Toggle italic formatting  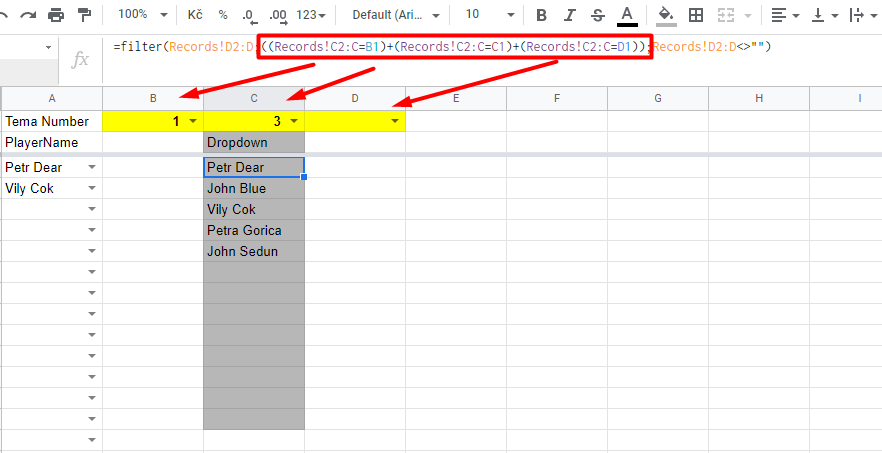pyautogui.click(x=570, y=16)
